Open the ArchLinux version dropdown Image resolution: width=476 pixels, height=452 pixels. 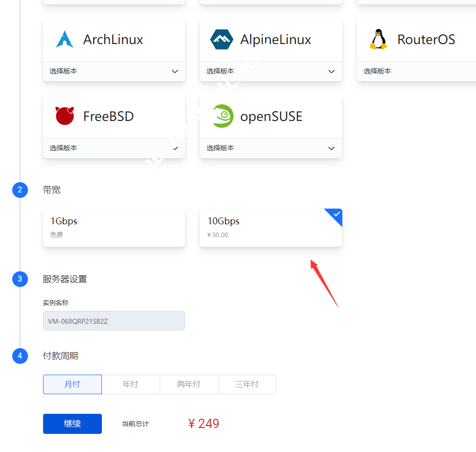(x=114, y=71)
